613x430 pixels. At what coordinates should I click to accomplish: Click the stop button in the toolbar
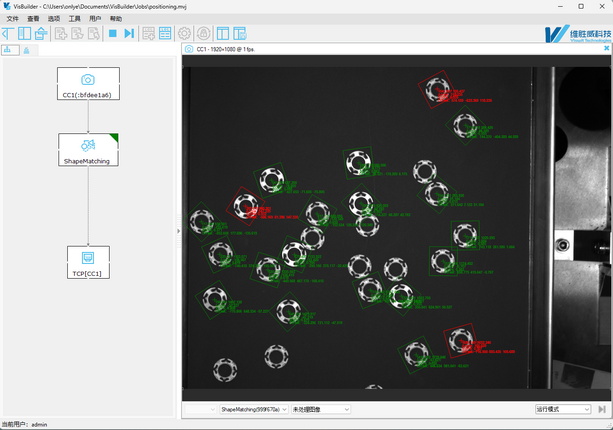click(113, 34)
